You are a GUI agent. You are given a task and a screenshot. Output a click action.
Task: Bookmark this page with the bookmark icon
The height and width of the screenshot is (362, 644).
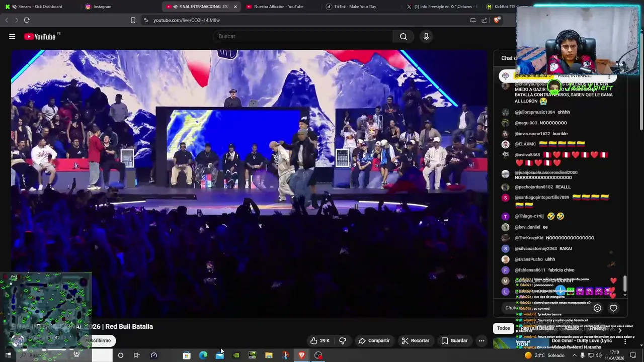(133, 20)
